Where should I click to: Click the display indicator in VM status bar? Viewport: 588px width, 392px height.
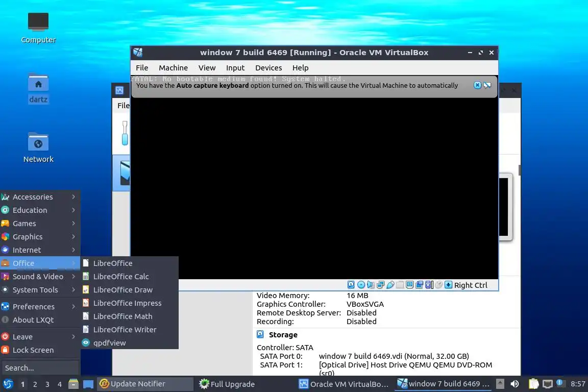[409, 285]
